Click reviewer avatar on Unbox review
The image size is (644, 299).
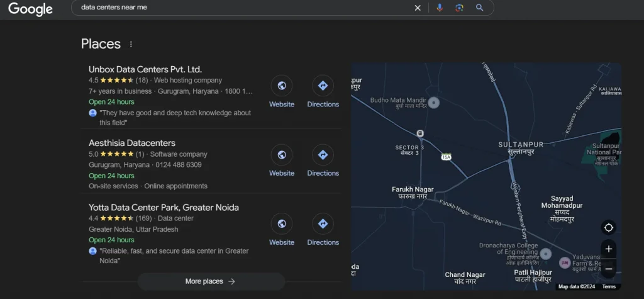click(93, 113)
